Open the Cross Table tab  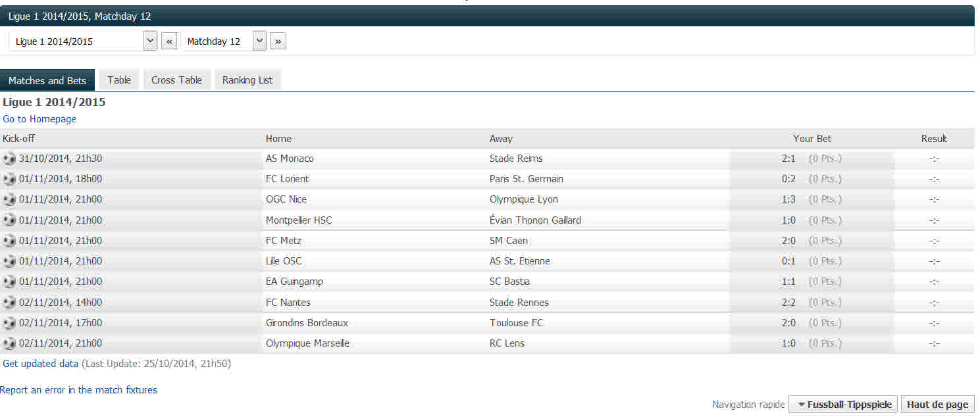176,80
